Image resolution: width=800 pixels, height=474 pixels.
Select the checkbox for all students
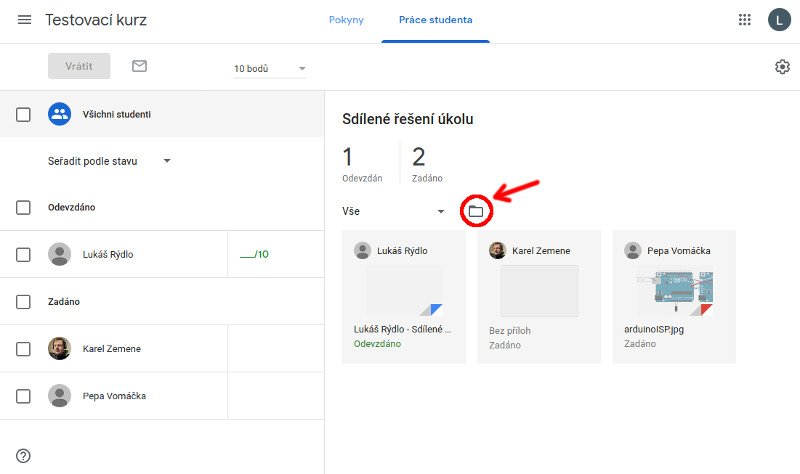click(x=23, y=114)
